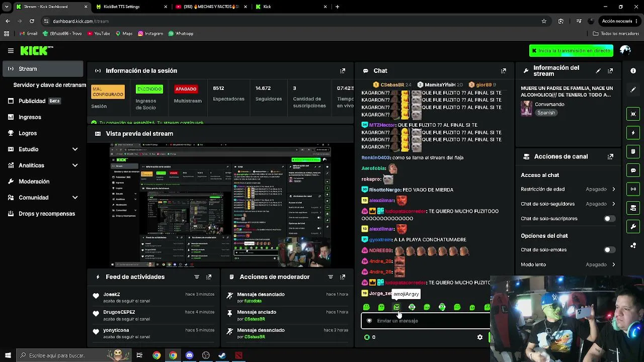644x362 pixels.
Task: Open Todos los marcadores folder
Action: point(616,34)
